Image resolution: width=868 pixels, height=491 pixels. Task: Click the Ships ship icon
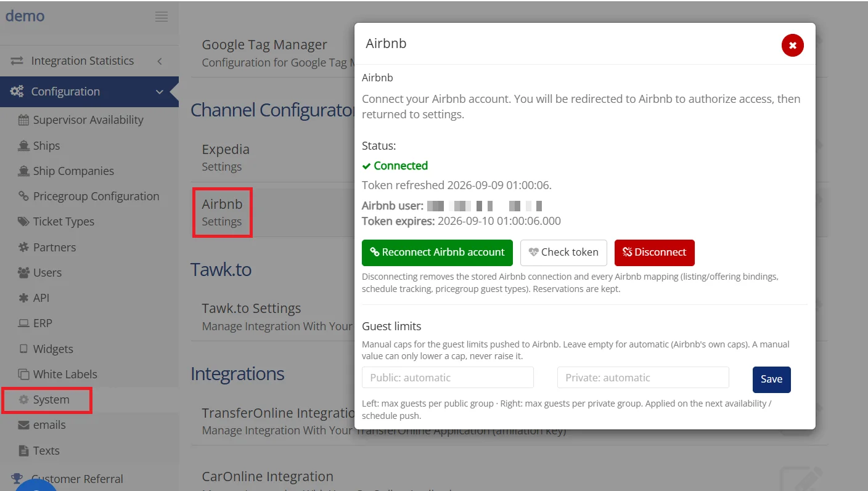click(23, 146)
